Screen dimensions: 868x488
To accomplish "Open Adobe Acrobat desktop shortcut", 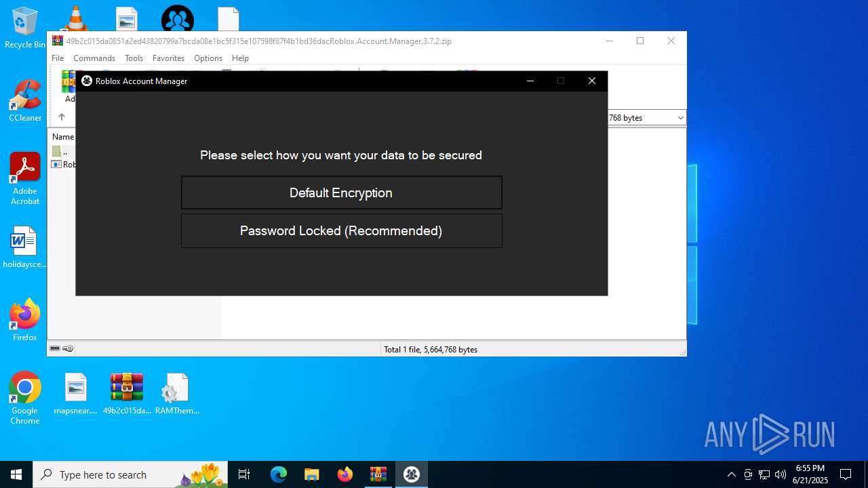I will tap(25, 179).
